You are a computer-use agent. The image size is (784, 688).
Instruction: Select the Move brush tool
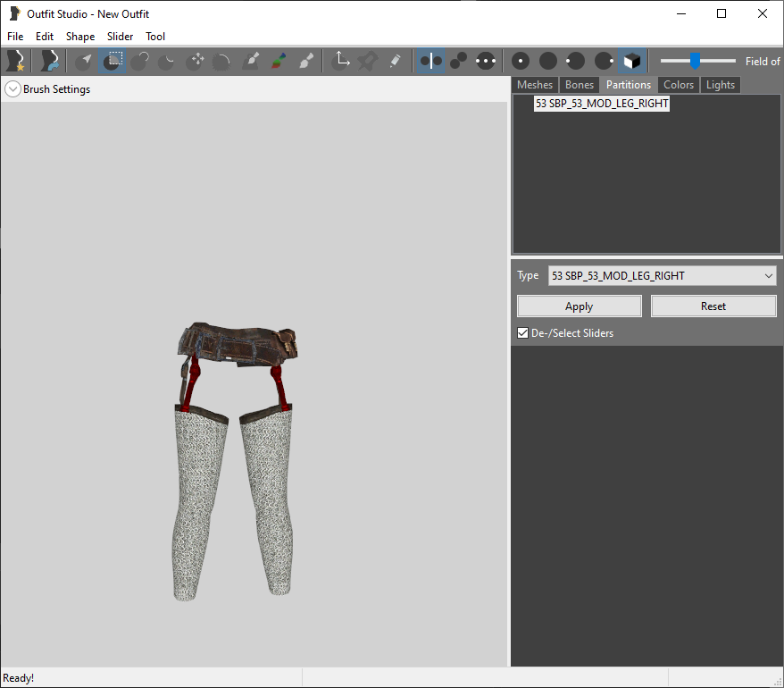pos(195,61)
